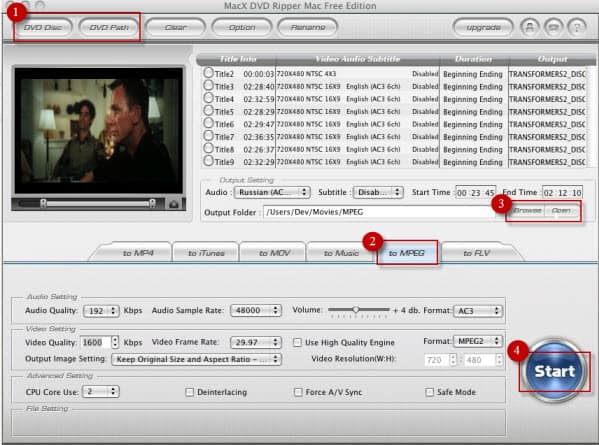Click the Start Time field
Screen dimensions: 599x445
click(x=476, y=193)
